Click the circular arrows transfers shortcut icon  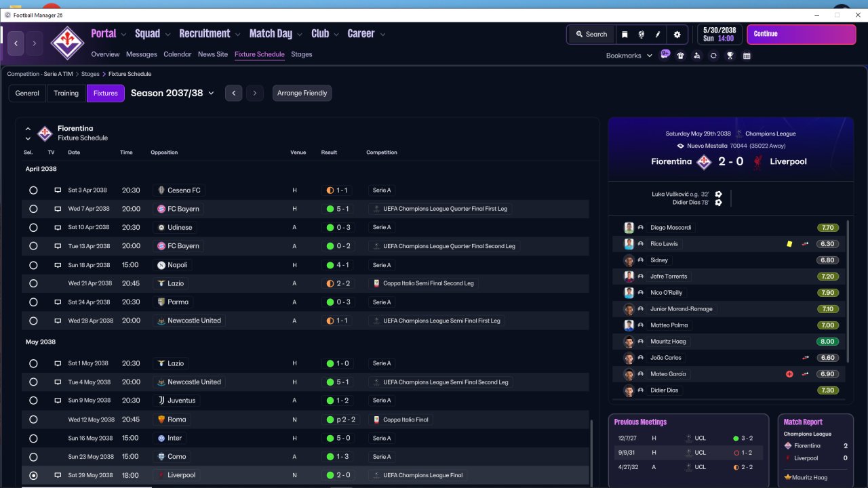(x=713, y=56)
